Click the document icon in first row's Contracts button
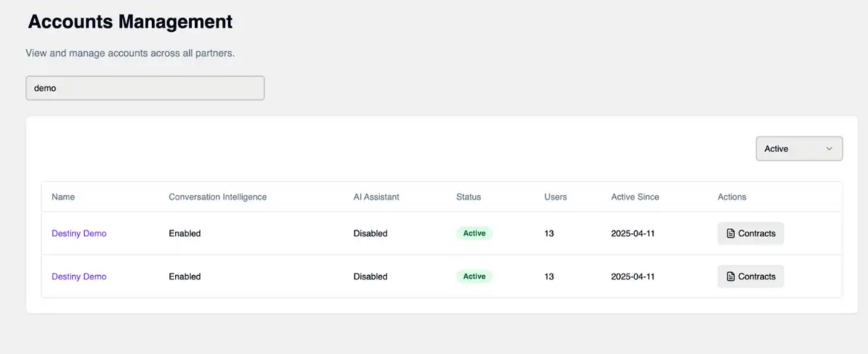868x354 pixels. [x=731, y=233]
